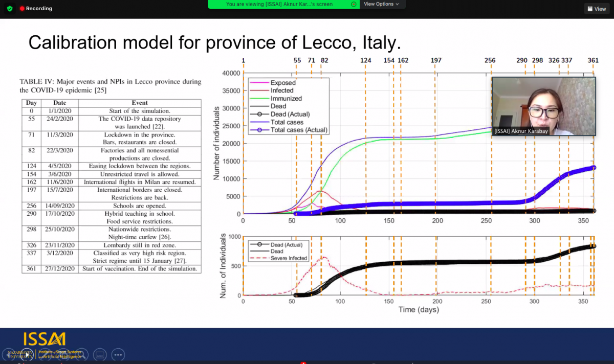This screenshot has width=614, height=364.
Task: Click day 256 marker above the chart
Action: [490, 60]
